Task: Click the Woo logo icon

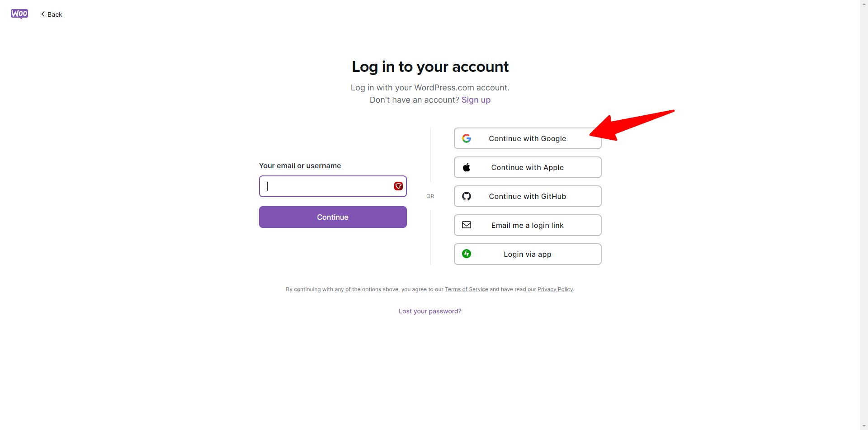Action: pos(19,14)
